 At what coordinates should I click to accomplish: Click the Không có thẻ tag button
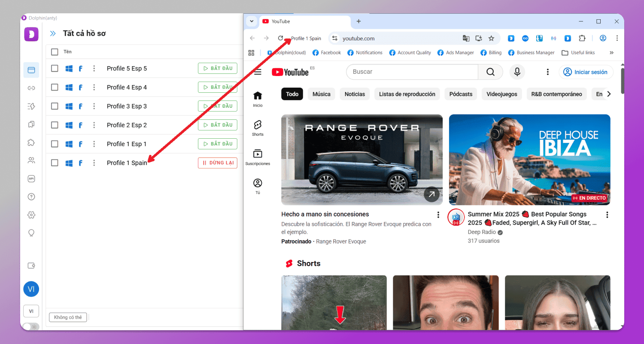point(68,317)
